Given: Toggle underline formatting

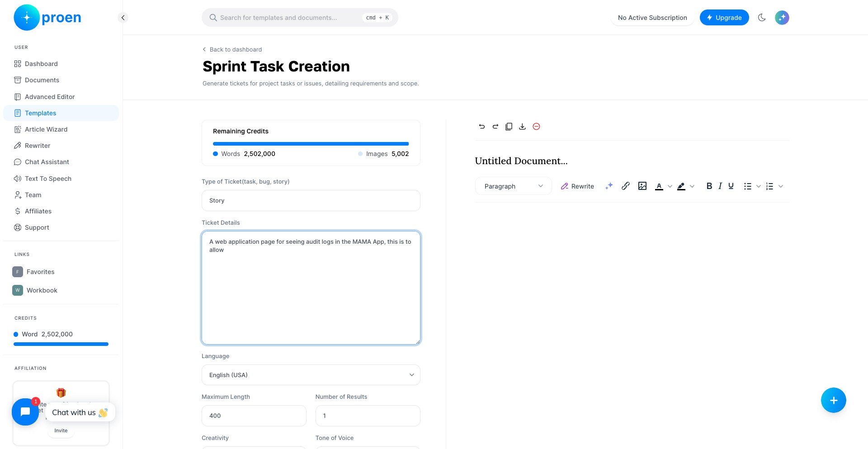Looking at the screenshot, I should coord(731,186).
